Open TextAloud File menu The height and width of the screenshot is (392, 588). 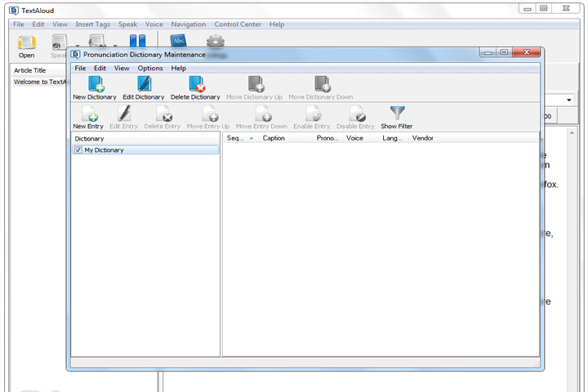pyautogui.click(x=18, y=24)
